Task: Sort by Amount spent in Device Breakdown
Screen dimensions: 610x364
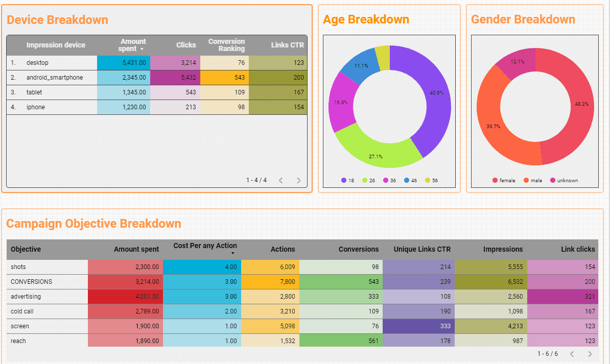Action: 132,45
